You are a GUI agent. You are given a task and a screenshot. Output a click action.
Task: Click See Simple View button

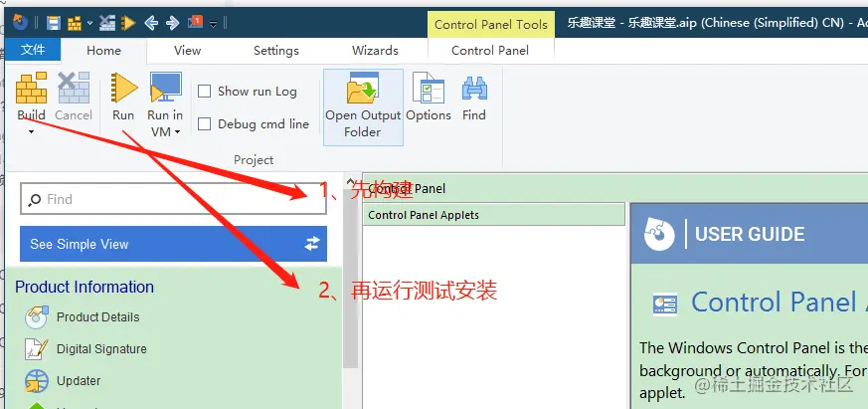click(173, 244)
